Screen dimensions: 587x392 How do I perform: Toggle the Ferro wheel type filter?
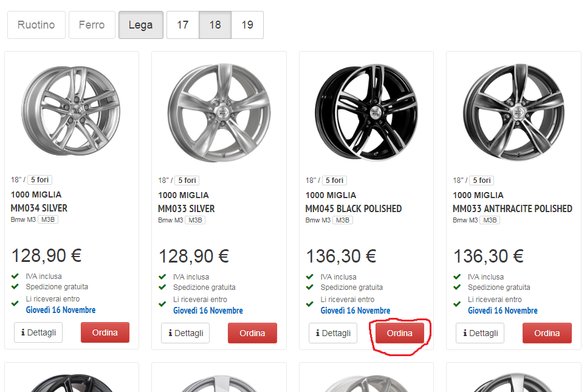[92, 25]
